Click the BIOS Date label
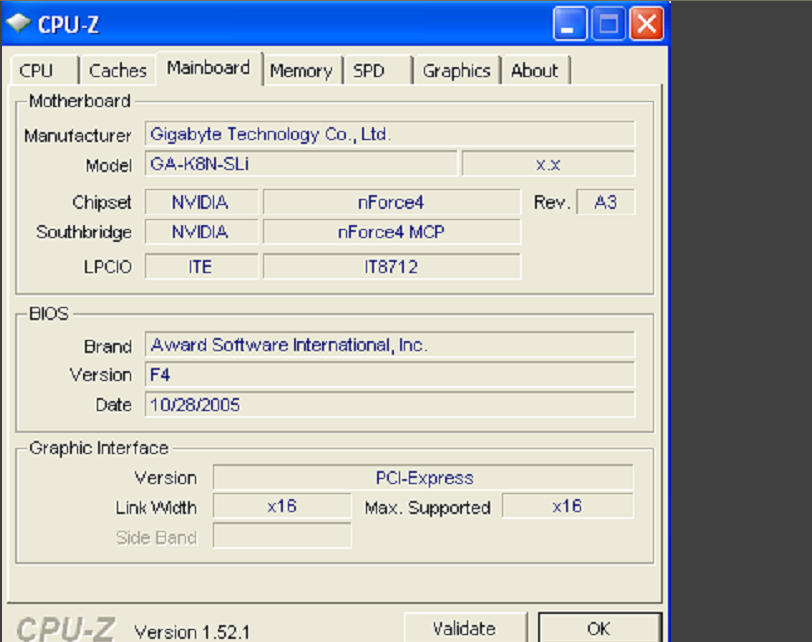Screen dimensions: 812x642 (x=113, y=405)
